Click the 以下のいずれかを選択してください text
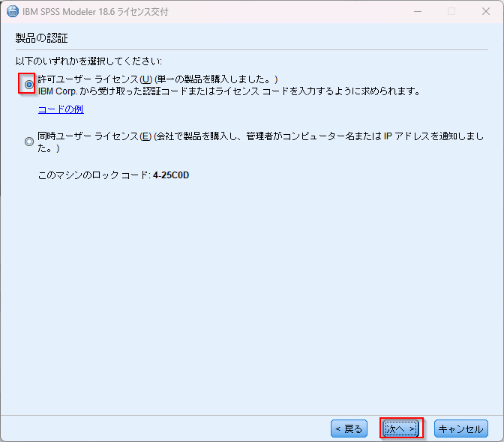Screen dimensions: 504x442 coord(88,61)
